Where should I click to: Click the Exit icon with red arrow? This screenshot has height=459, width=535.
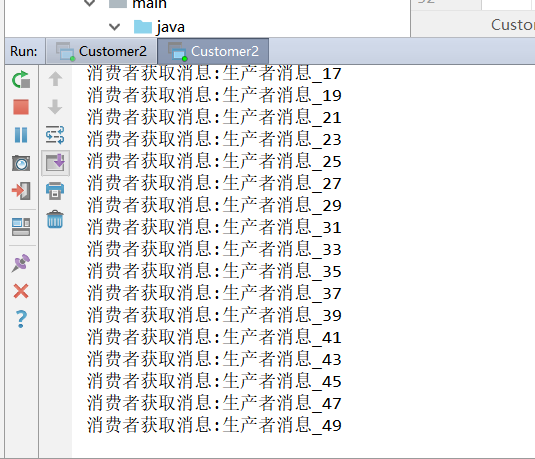(21, 191)
